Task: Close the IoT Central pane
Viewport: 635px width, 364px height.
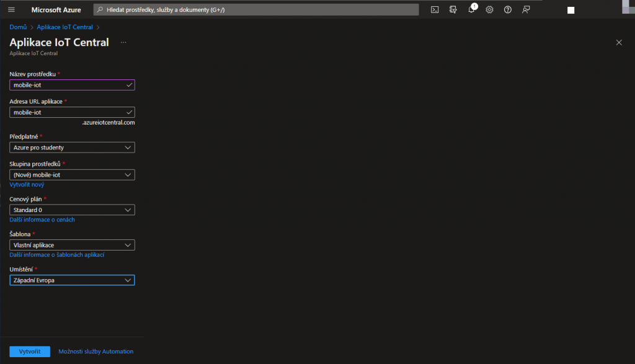Action: click(x=618, y=42)
